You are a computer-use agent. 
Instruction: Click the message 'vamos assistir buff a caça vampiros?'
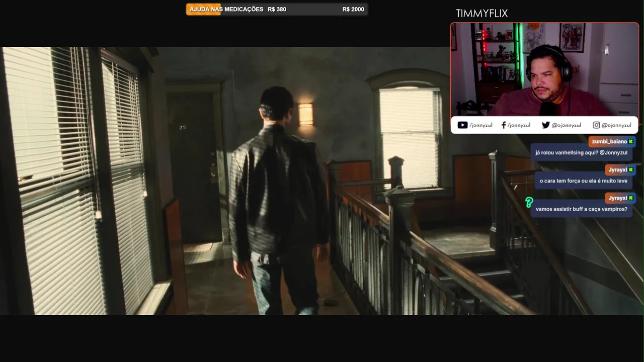582,209
